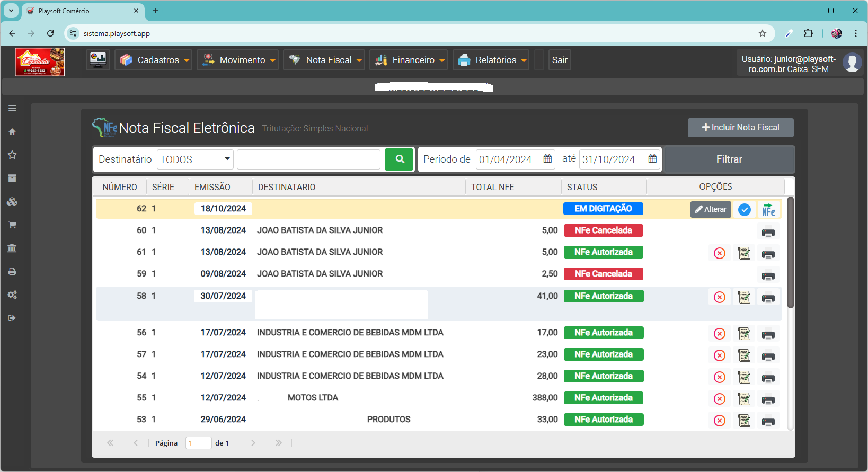Expand the Nota Fiscal menu
This screenshot has height=472, width=868.
tap(324, 60)
